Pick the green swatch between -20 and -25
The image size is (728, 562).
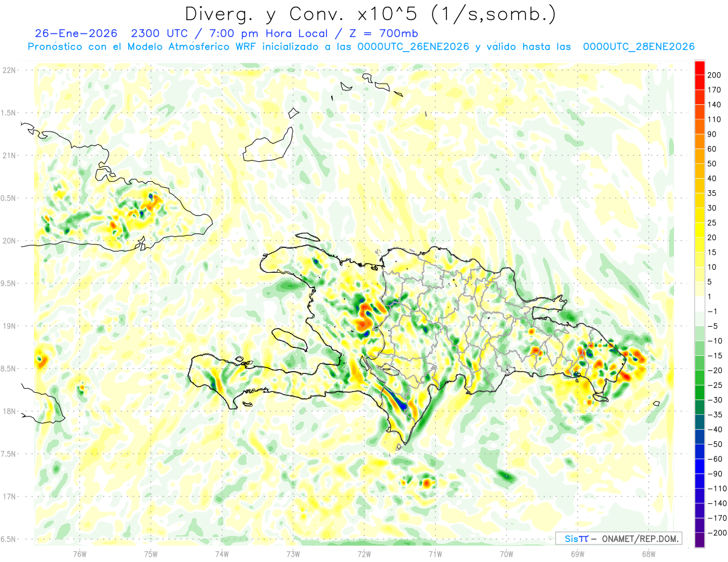[x=699, y=378]
